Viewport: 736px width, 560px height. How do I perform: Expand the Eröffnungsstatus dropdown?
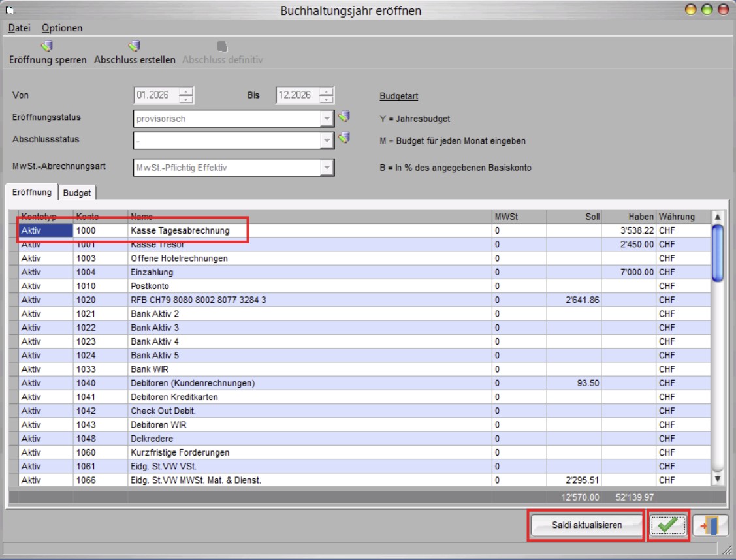pos(327,119)
